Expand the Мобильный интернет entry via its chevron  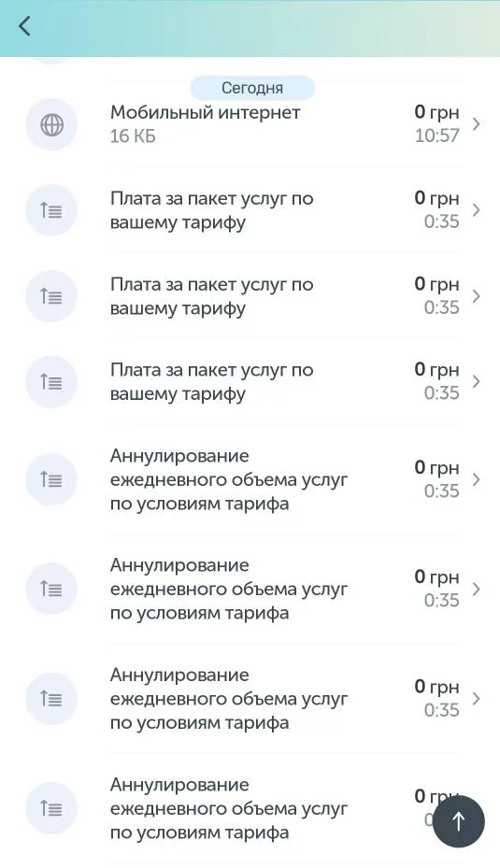pos(477,124)
